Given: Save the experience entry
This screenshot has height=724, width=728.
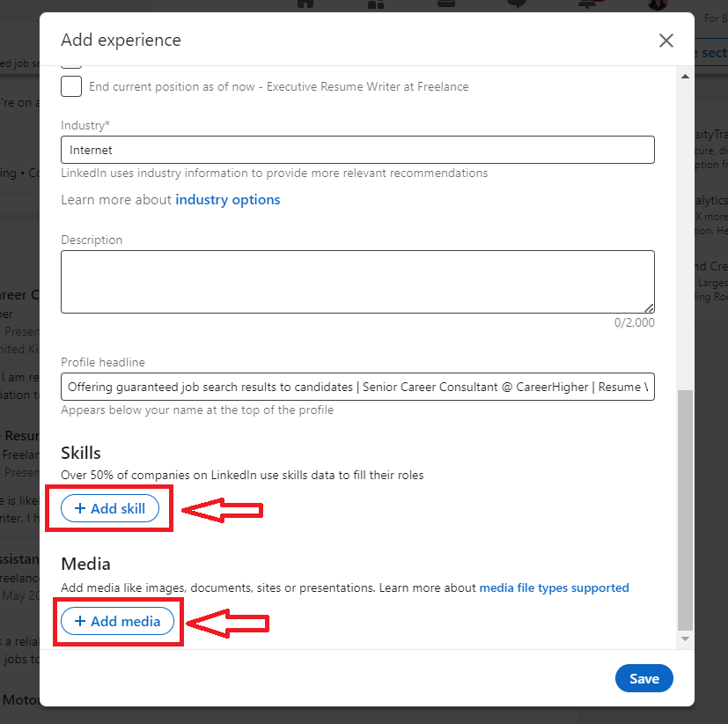Looking at the screenshot, I should (644, 678).
